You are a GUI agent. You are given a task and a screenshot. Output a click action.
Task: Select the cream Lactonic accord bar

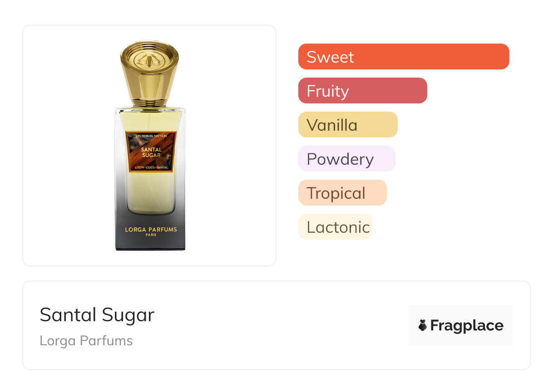click(335, 227)
